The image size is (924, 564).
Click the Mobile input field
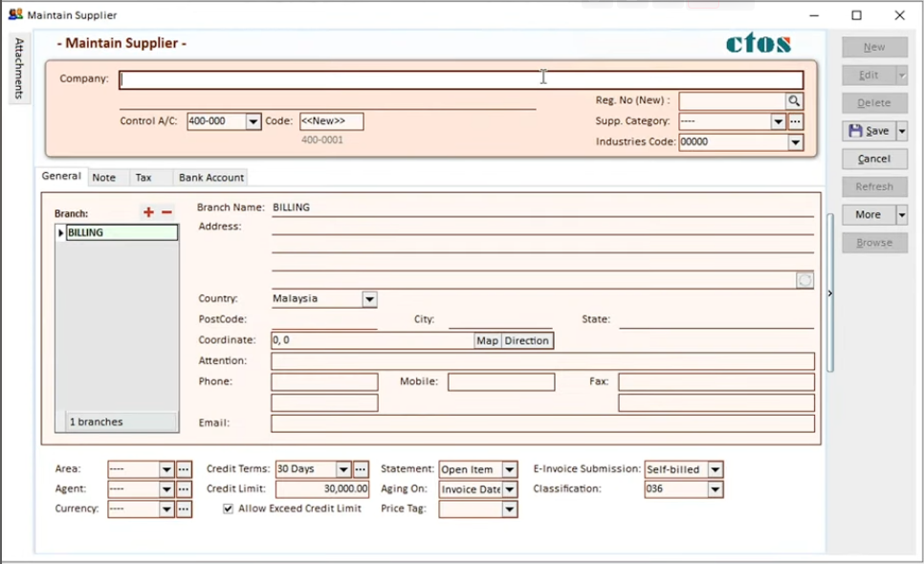pos(501,382)
